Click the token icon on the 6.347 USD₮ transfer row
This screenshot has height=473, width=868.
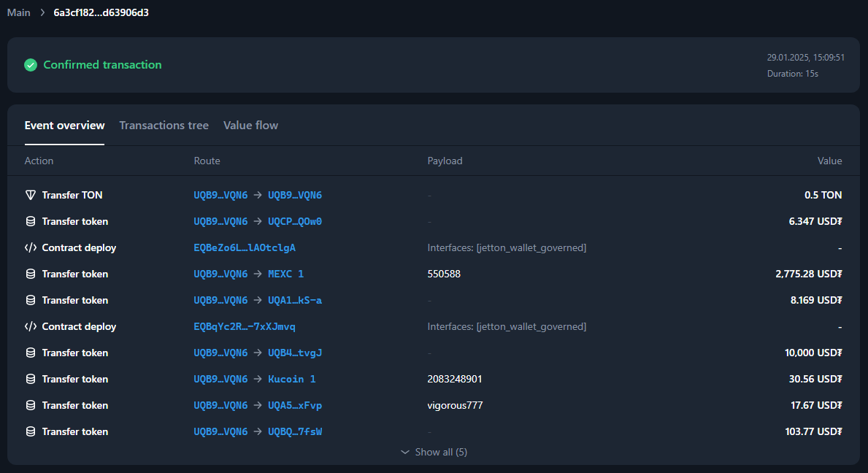pos(31,221)
